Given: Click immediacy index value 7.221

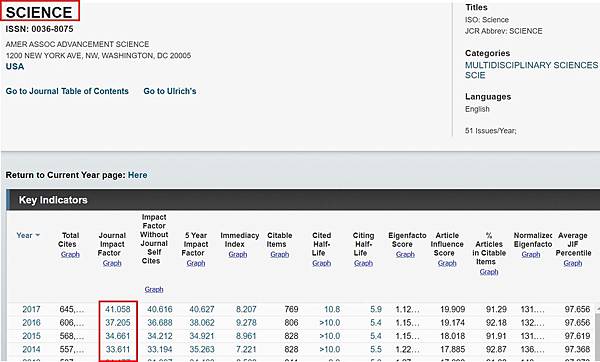Looking at the screenshot, I should pos(246,349).
